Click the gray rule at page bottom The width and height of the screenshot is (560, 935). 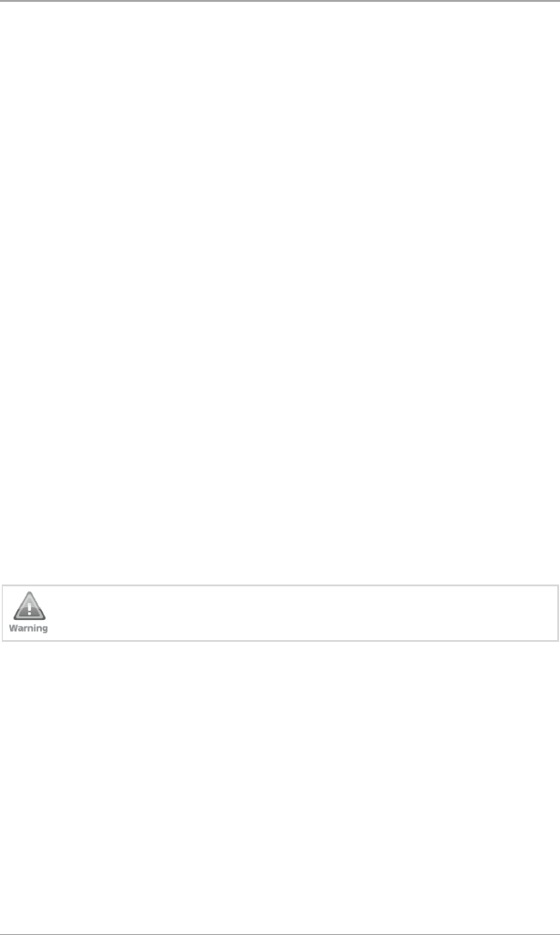(x=280, y=934)
